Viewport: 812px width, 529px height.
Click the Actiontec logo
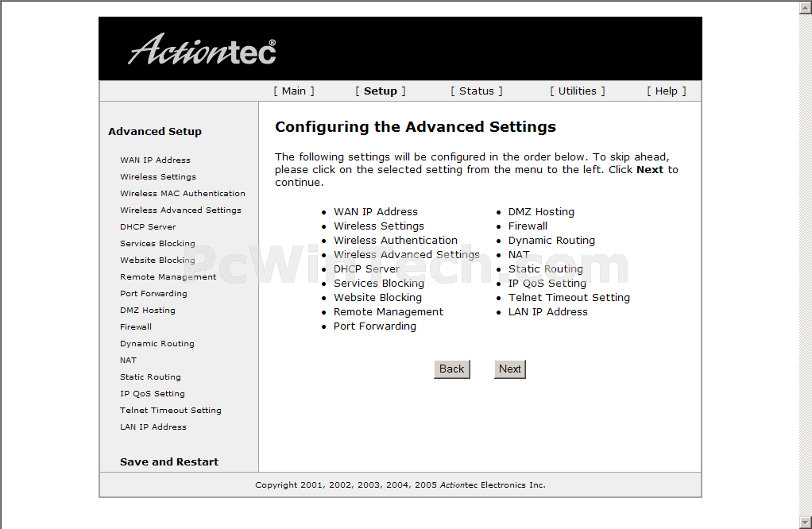(x=202, y=50)
